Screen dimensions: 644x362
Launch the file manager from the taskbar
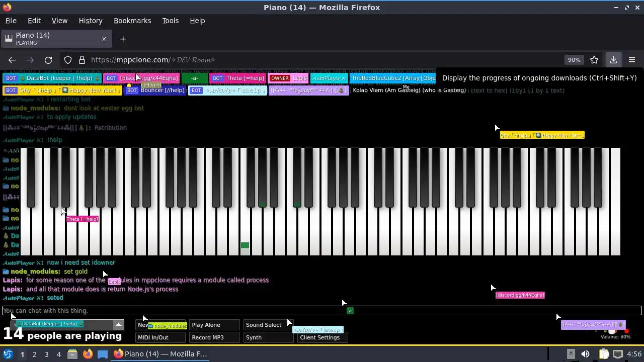[x=72, y=354]
